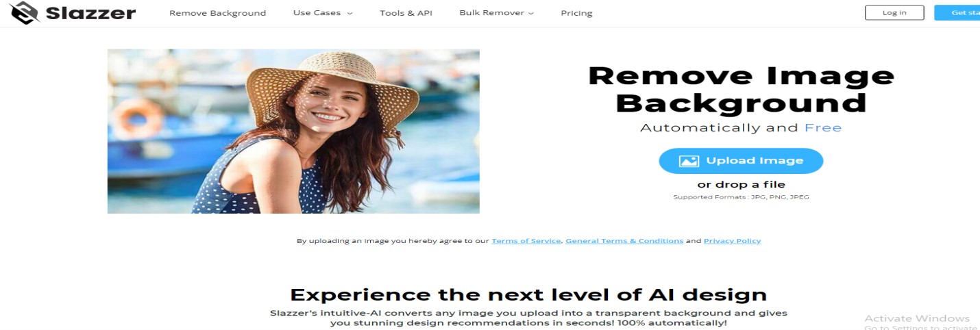980x330 pixels.
Task: Click the image icon in Upload button
Action: click(x=688, y=161)
